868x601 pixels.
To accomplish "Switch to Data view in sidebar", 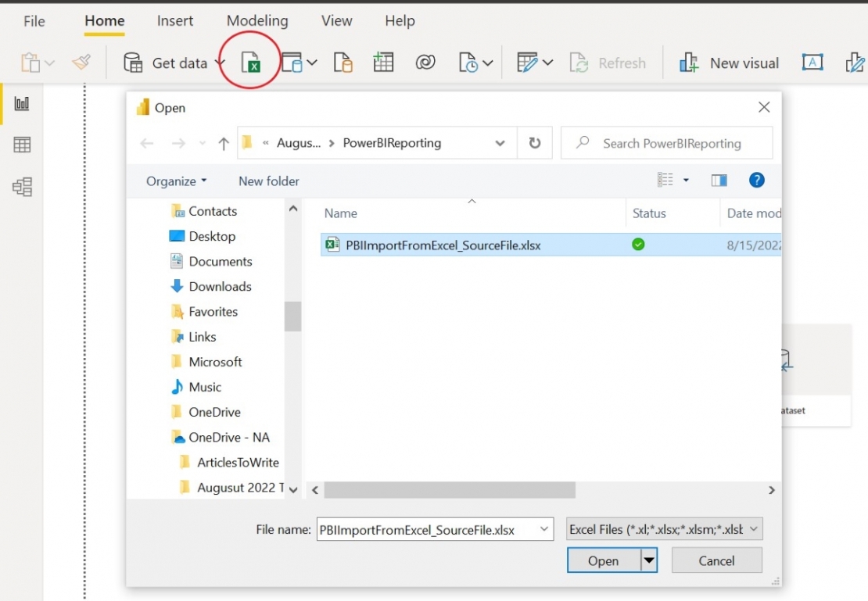I will [x=22, y=145].
